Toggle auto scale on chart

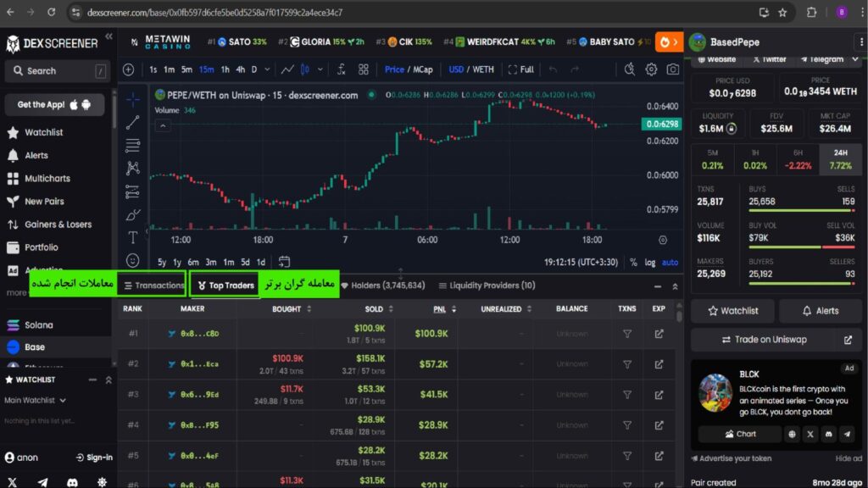(670, 263)
